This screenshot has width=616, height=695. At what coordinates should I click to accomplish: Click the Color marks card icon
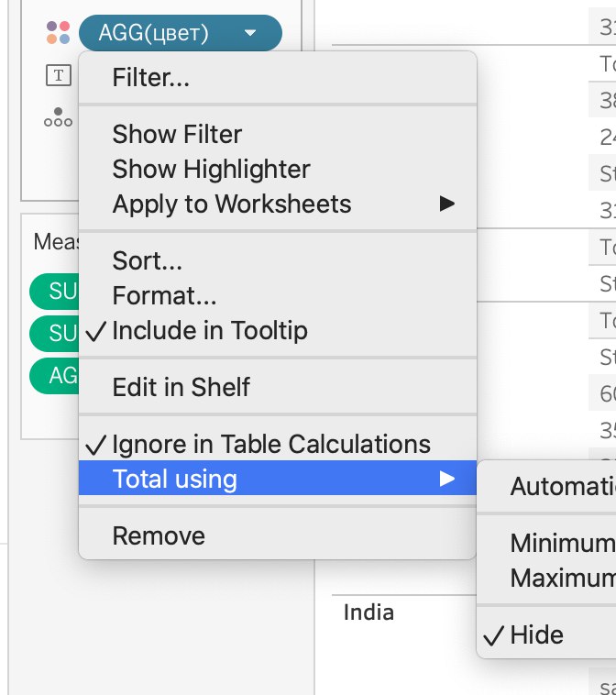pyautogui.click(x=58, y=32)
